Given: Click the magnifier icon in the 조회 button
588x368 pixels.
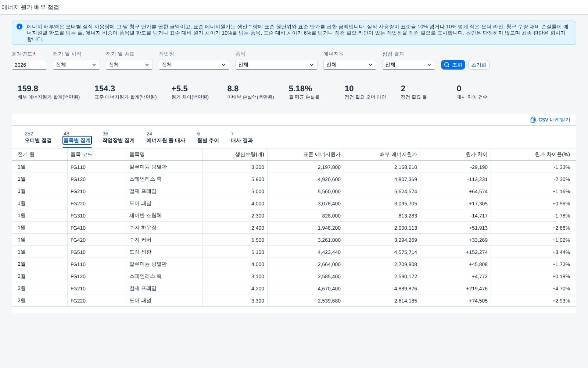Looking at the screenshot, I should [x=447, y=65].
